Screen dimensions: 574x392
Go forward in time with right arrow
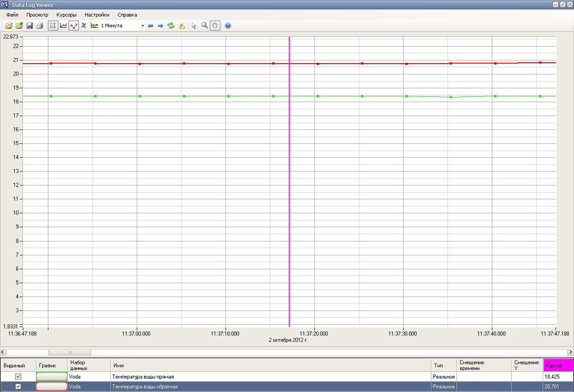pos(160,26)
